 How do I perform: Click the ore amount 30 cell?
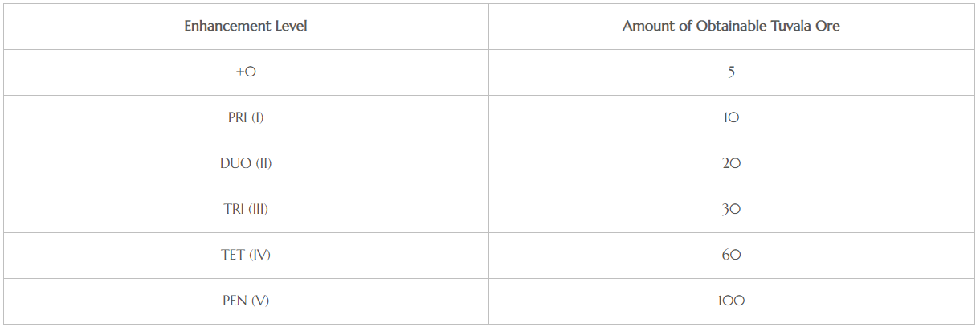point(731,209)
